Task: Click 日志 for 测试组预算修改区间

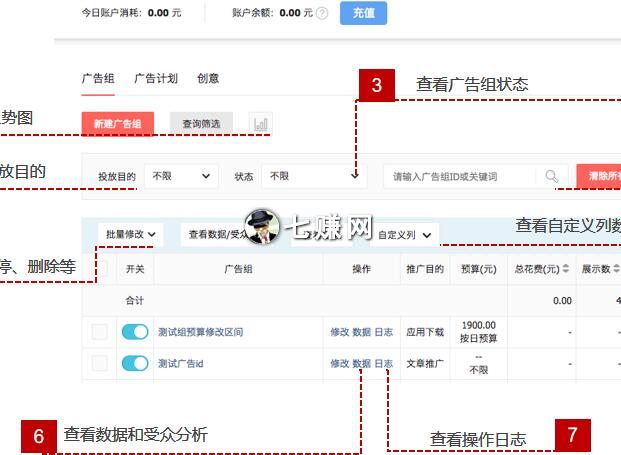Action: [x=383, y=332]
